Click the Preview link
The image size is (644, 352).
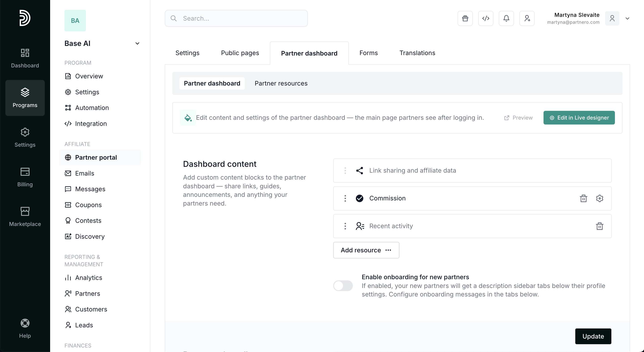(518, 118)
